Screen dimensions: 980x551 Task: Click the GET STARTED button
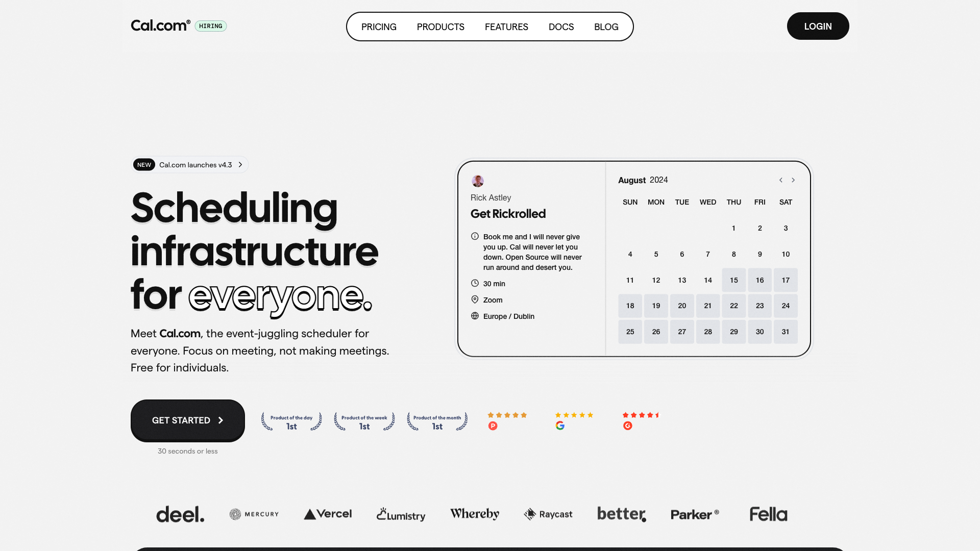click(187, 420)
